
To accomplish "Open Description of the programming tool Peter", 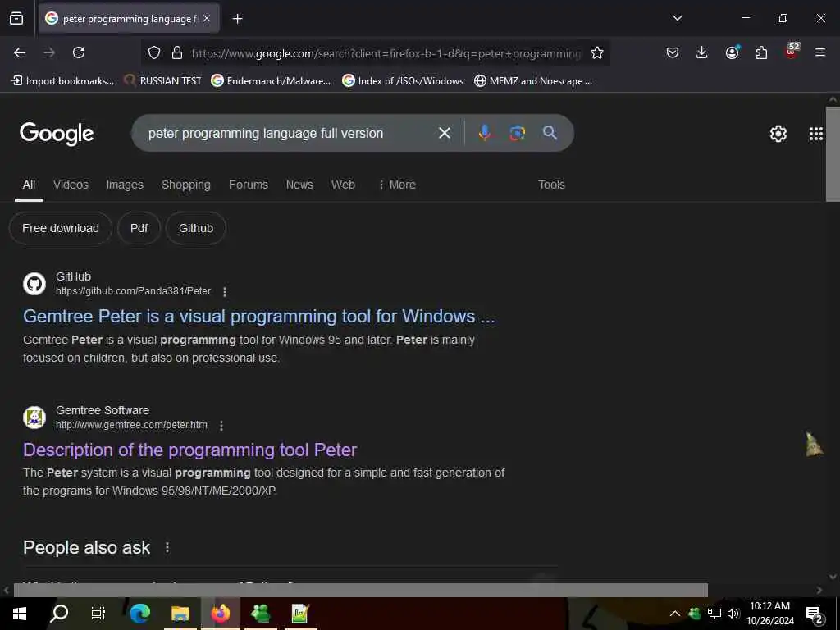I will (189, 450).
